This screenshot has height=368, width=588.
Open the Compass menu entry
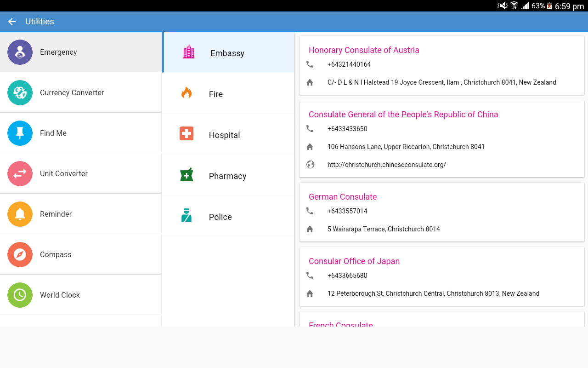[x=80, y=254]
